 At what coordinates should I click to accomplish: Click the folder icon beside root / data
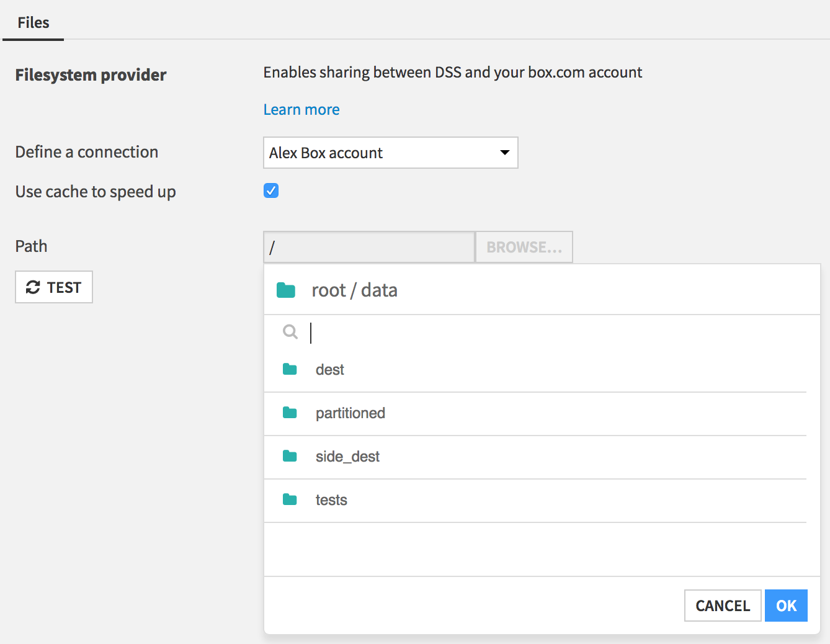[285, 290]
